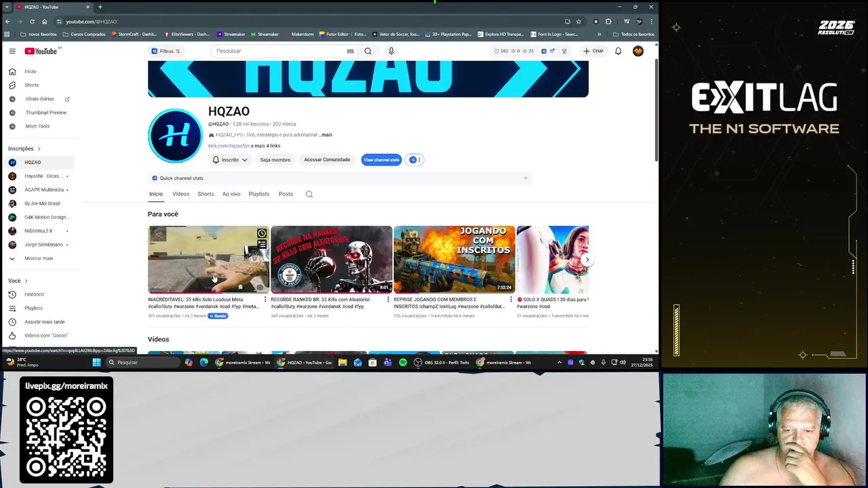
Task: Open options menu for RECORDE RANKED BR video
Action: (x=388, y=300)
